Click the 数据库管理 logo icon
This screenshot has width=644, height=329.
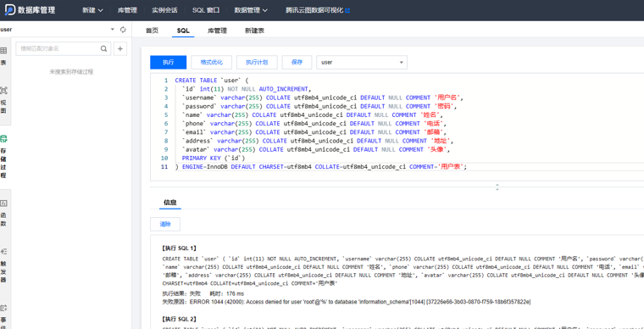tap(10, 10)
